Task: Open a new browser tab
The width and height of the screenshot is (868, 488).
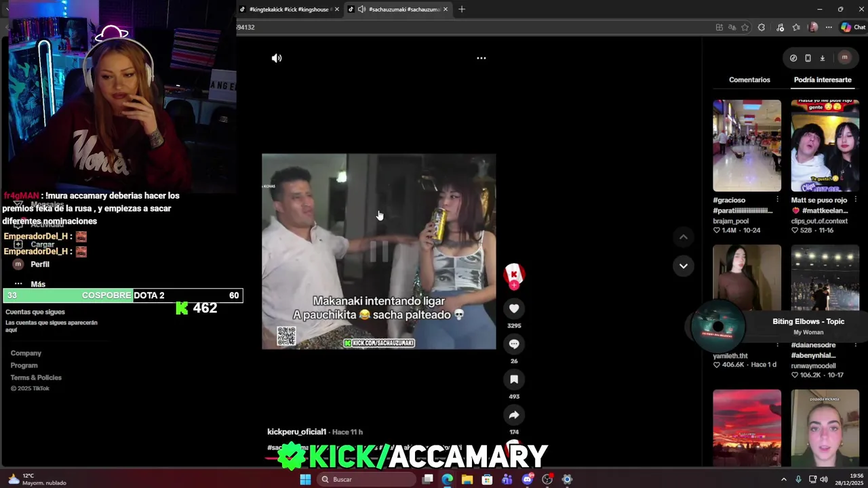Action: (x=462, y=9)
